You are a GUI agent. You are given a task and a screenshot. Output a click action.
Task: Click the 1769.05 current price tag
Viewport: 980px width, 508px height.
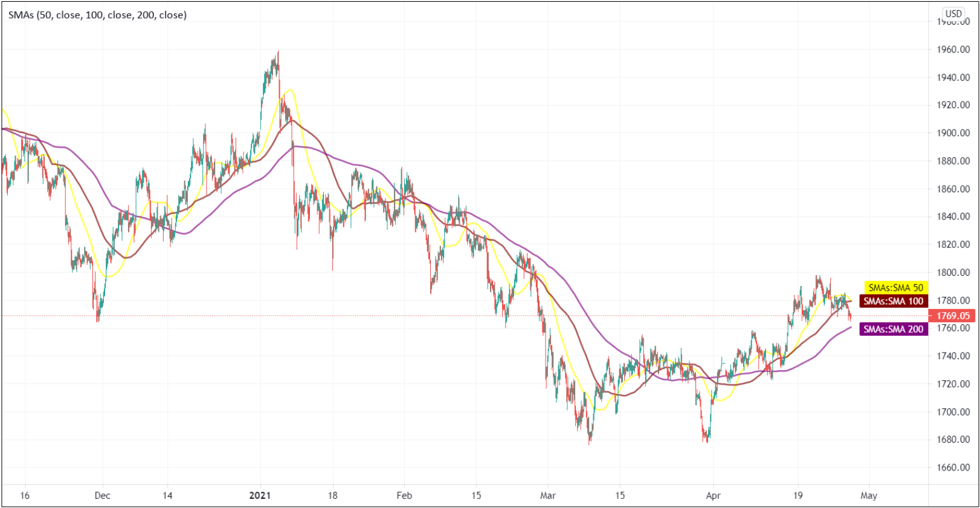tap(953, 316)
